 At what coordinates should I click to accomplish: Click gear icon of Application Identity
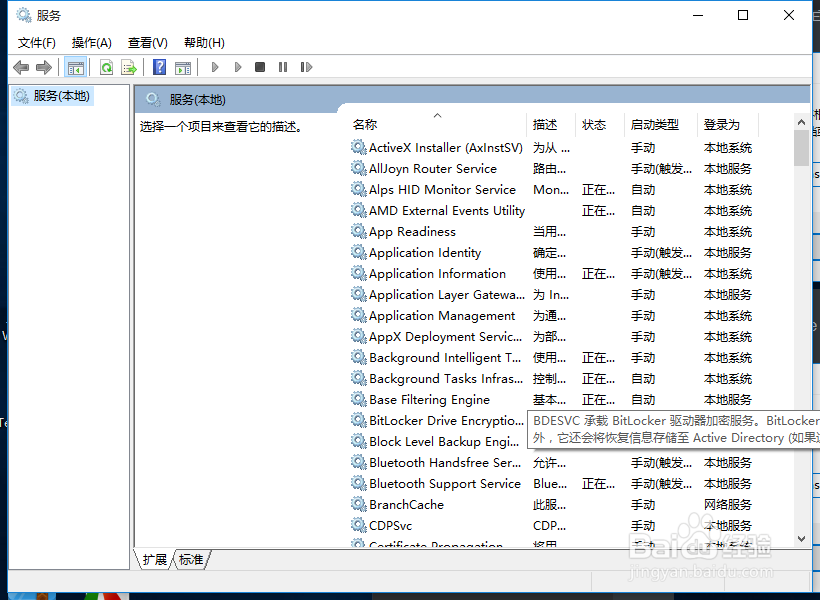tap(358, 252)
